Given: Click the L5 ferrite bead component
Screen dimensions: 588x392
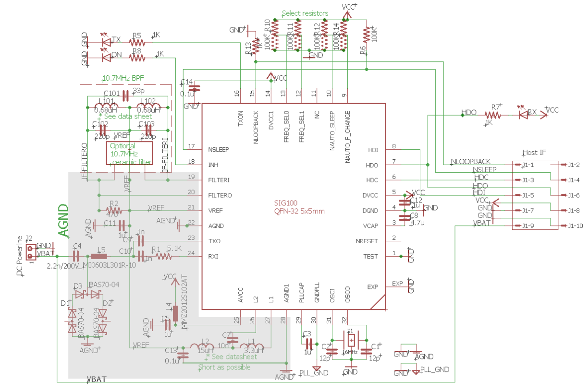Looking at the screenshot, I should tap(102, 256).
